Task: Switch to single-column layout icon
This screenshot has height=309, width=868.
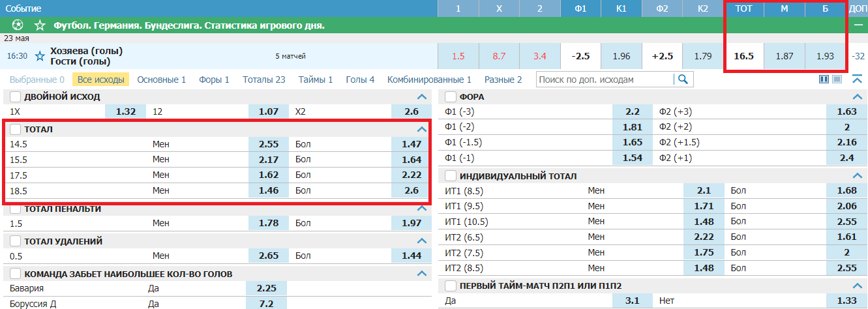Action: (x=837, y=80)
